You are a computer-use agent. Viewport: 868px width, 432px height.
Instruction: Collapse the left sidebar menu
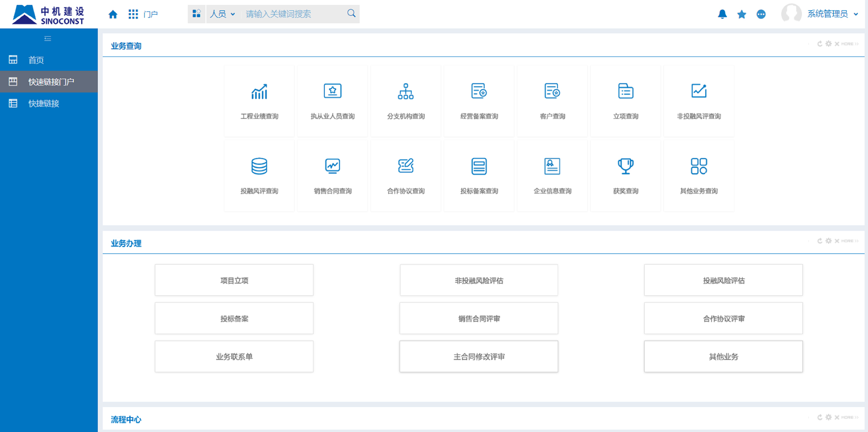coord(48,39)
